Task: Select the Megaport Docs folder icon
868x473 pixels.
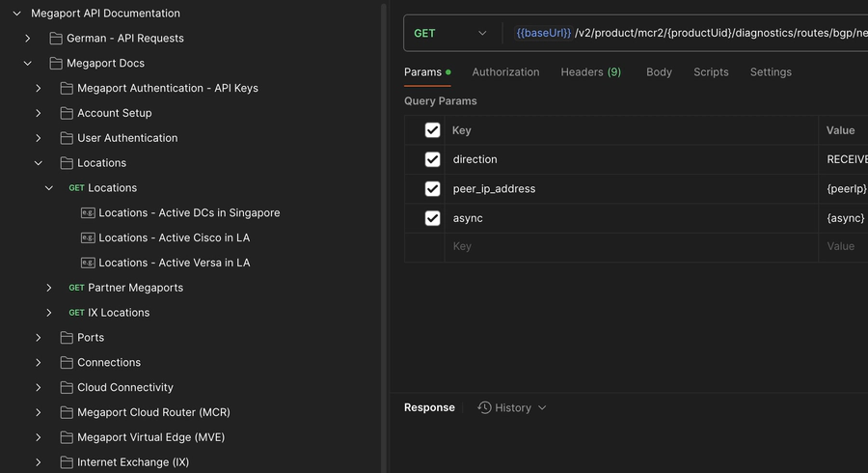Action: coord(56,63)
